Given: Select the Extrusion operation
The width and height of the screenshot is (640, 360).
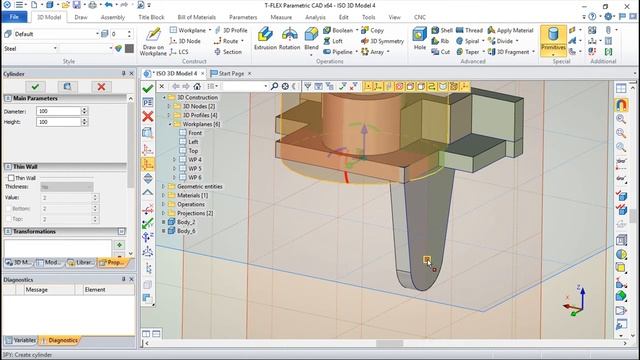Looking at the screenshot, I should click(265, 39).
